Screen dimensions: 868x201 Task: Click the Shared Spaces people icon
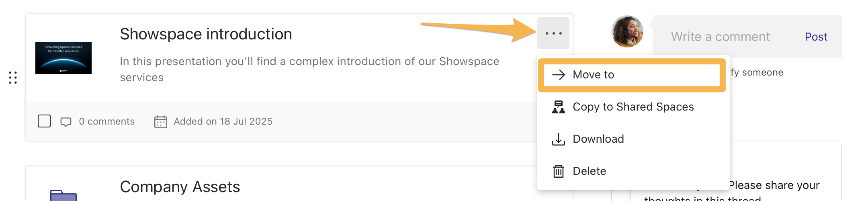559,107
